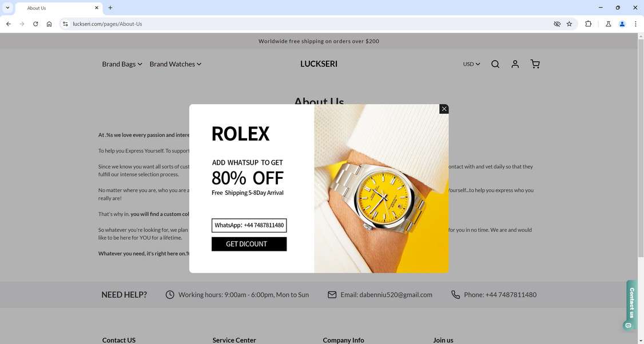Expand the Brand Bags menu
This screenshot has width=644, height=344.
[122, 64]
